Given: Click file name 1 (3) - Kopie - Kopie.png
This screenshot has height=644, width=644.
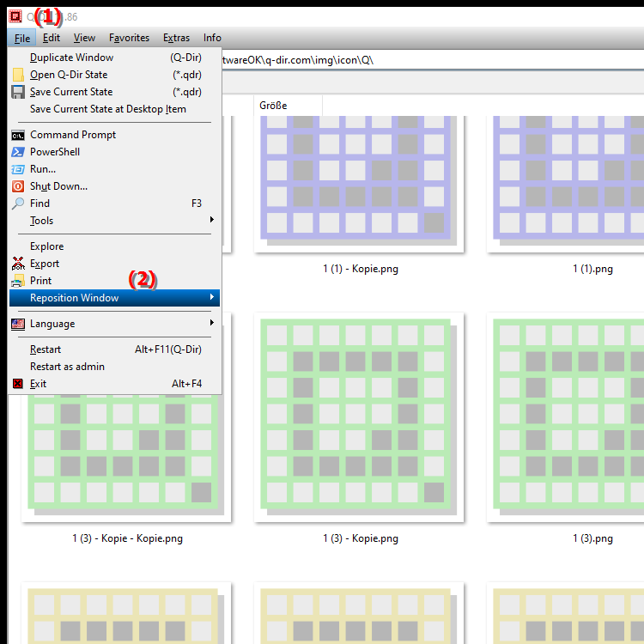Looking at the screenshot, I should tap(128, 538).
